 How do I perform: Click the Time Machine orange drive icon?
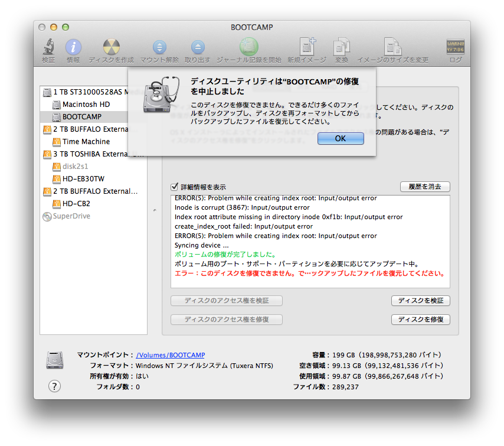coord(56,142)
